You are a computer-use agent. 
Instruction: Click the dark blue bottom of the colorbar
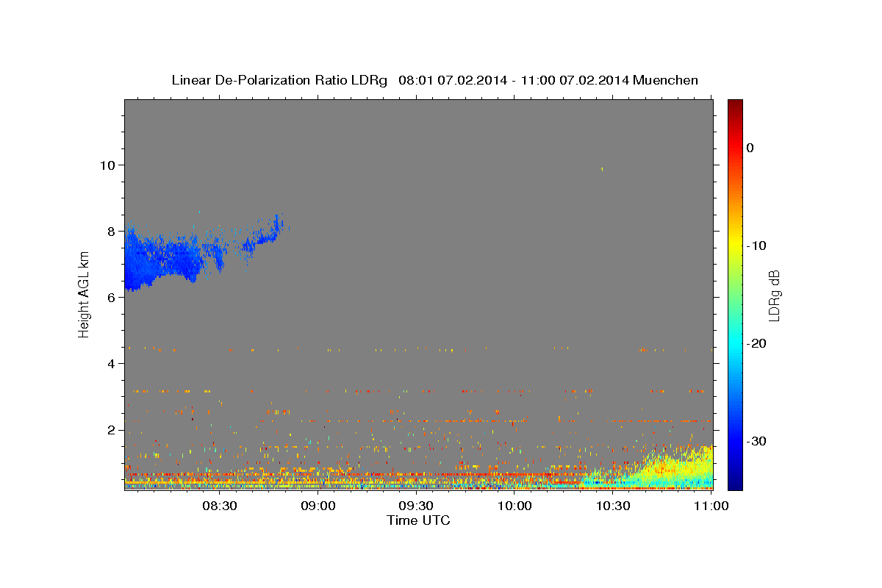pos(734,481)
